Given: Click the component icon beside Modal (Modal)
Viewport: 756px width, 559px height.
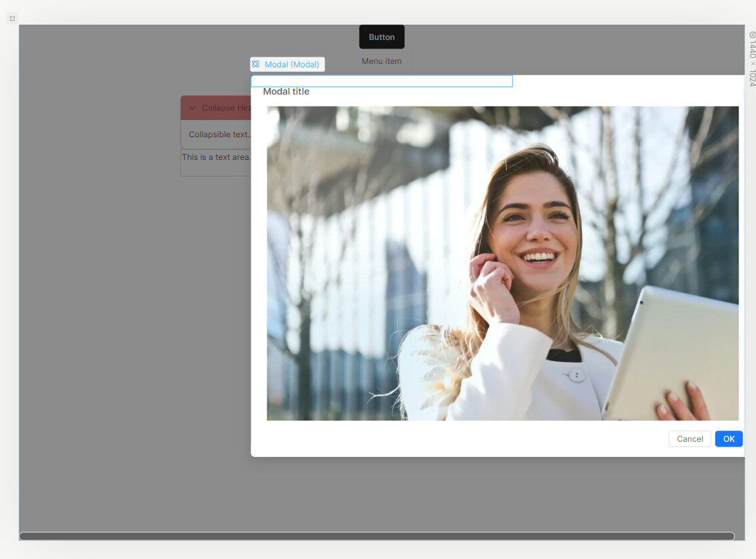Looking at the screenshot, I should [256, 65].
